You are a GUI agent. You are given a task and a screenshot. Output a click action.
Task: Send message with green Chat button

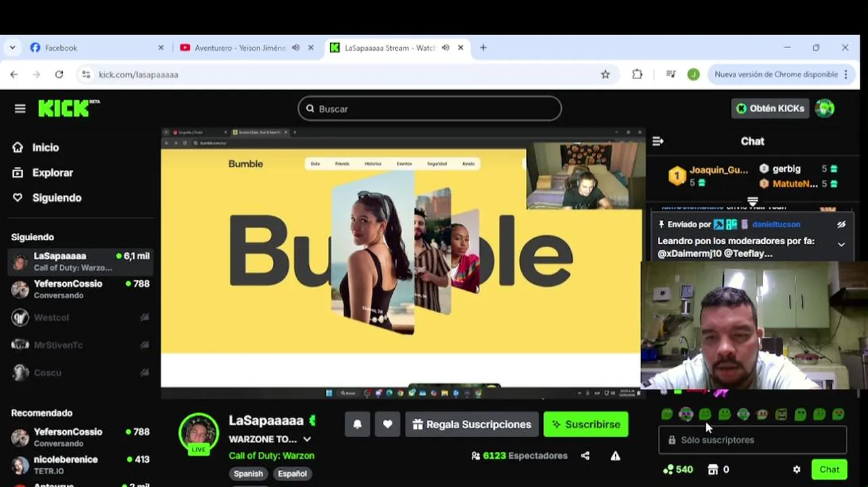[x=829, y=469]
